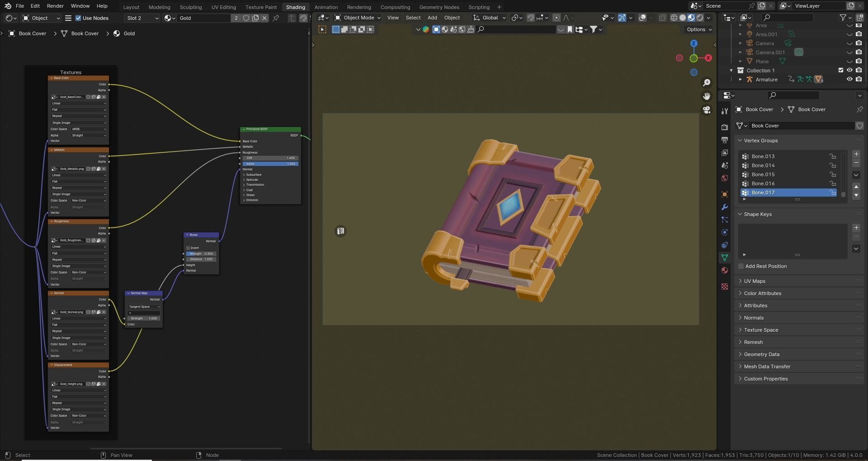Toggle Collection 1 exclude checkbox
868x461 pixels.
point(840,71)
